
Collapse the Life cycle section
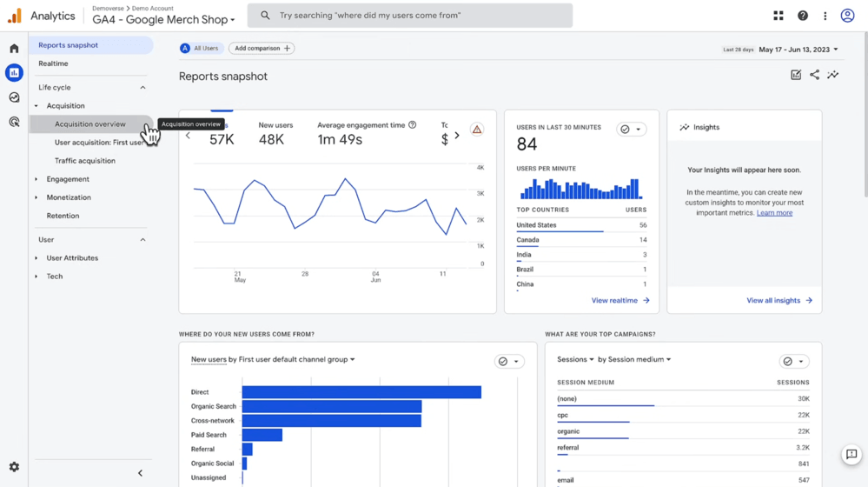pyautogui.click(x=142, y=88)
